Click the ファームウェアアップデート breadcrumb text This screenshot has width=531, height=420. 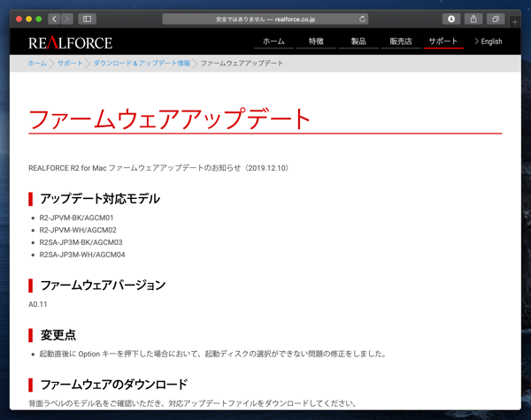pyautogui.click(x=242, y=64)
